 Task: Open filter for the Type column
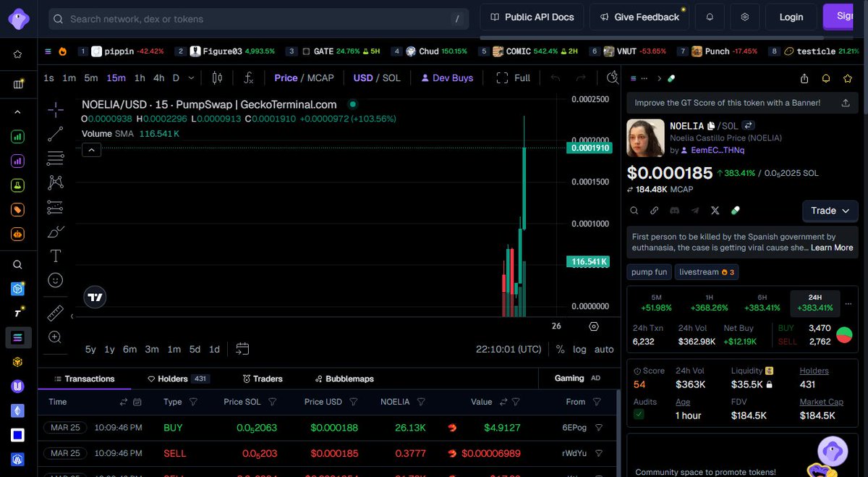point(193,402)
